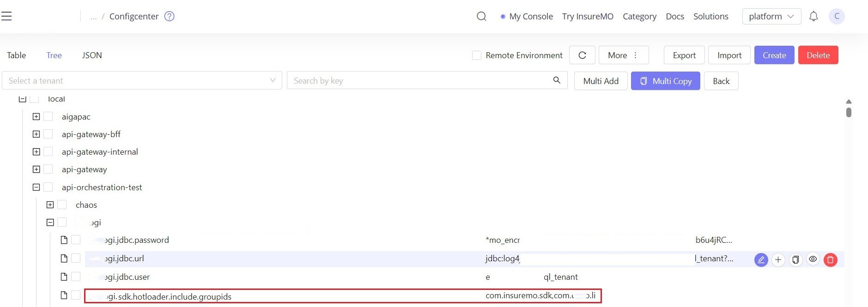Viewport: 868px width, 307px height.
Task: Open the Select a tenant dropdown
Action: pyautogui.click(x=142, y=80)
